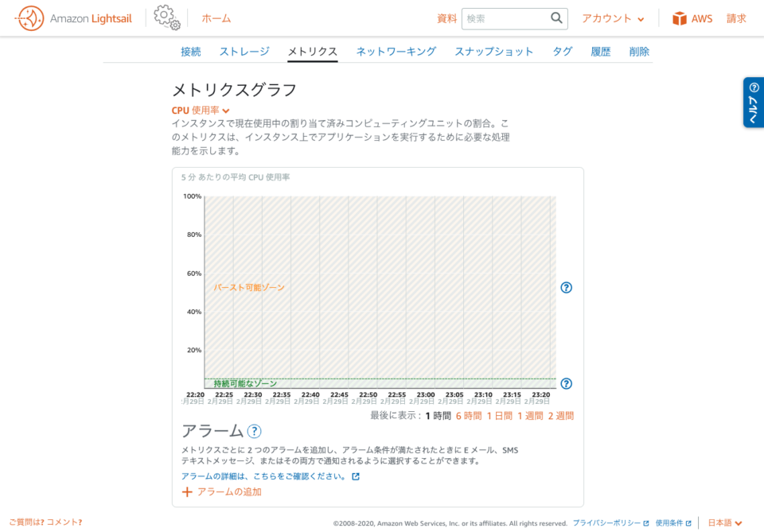Switch to the スナップショット tab

point(493,52)
